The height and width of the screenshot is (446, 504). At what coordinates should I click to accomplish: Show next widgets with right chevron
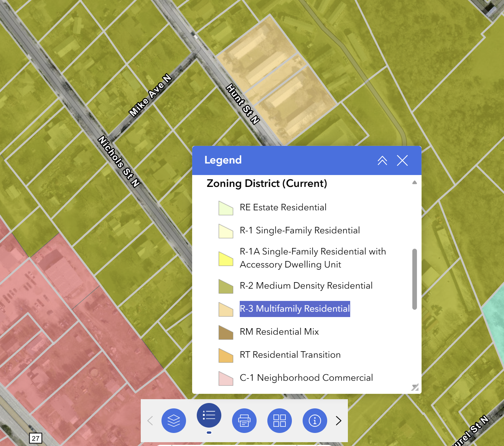point(338,421)
